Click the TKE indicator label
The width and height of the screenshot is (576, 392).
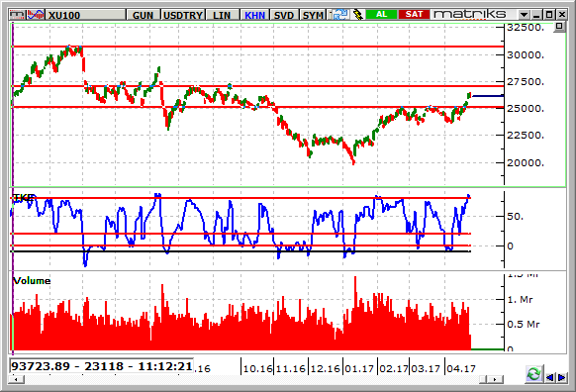pyautogui.click(x=24, y=198)
